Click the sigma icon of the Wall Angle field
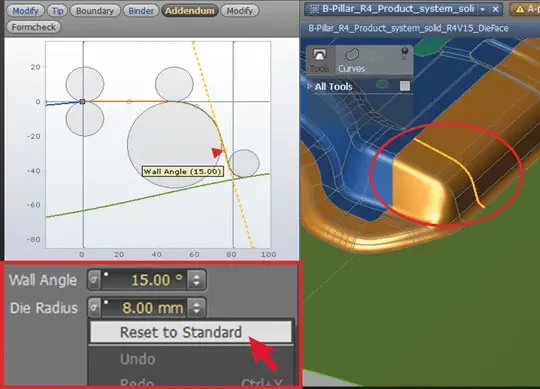The width and height of the screenshot is (540, 389). coord(94,280)
